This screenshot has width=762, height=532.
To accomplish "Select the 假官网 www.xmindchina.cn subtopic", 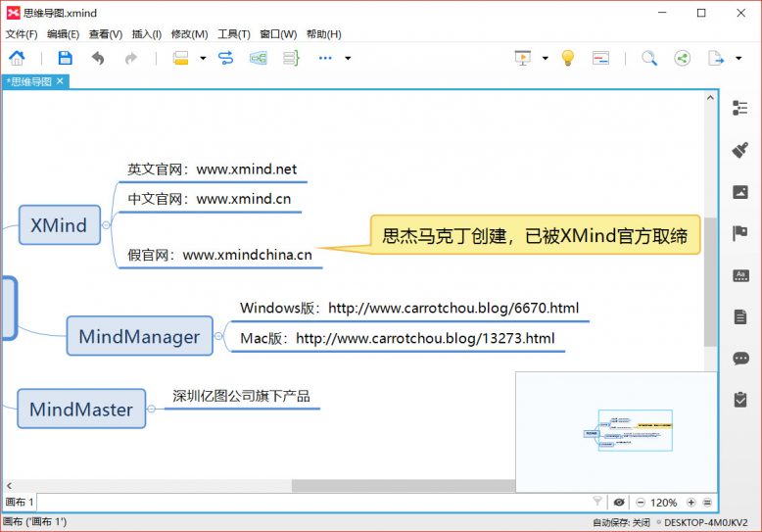I will point(219,255).
